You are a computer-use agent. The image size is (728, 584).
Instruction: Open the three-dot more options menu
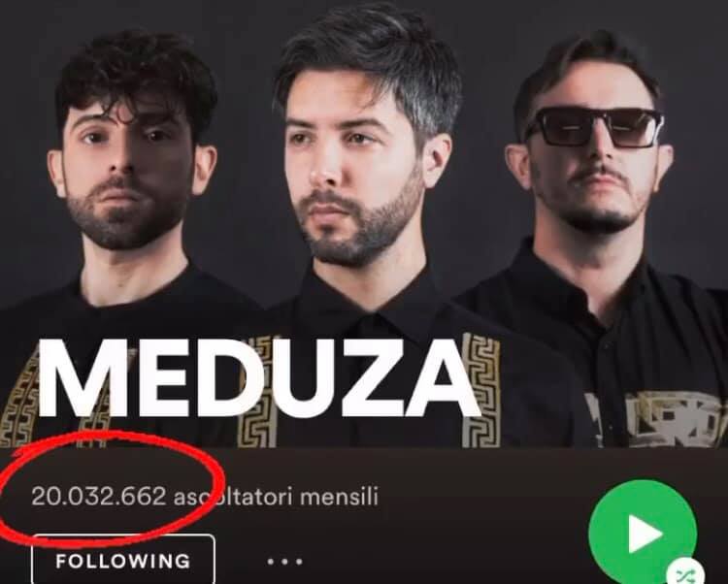coord(284,562)
